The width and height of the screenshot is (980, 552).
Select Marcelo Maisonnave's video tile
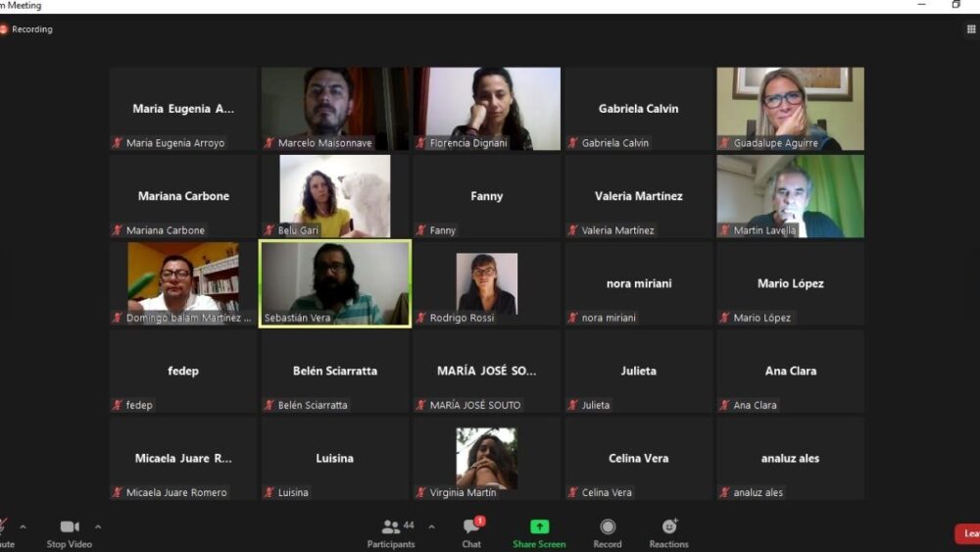(335, 109)
